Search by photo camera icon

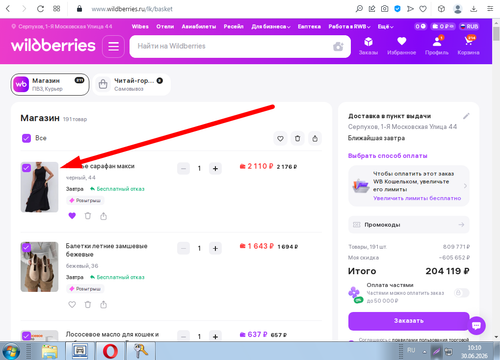tap(338, 46)
